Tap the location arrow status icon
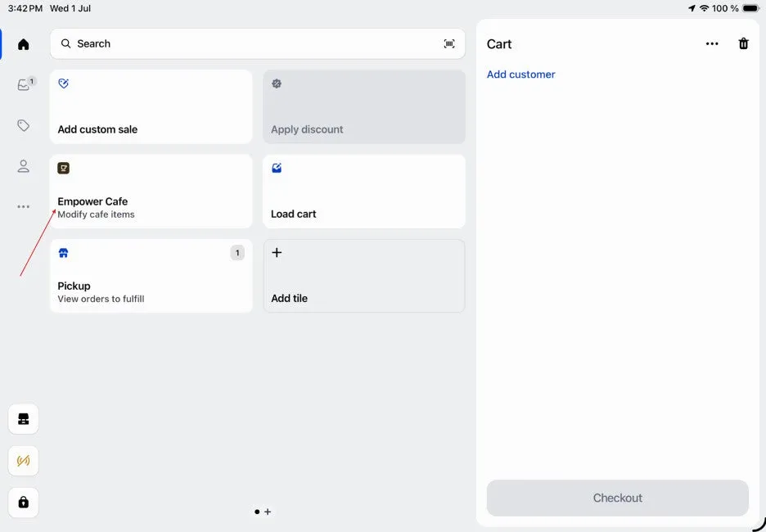 tap(692, 8)
